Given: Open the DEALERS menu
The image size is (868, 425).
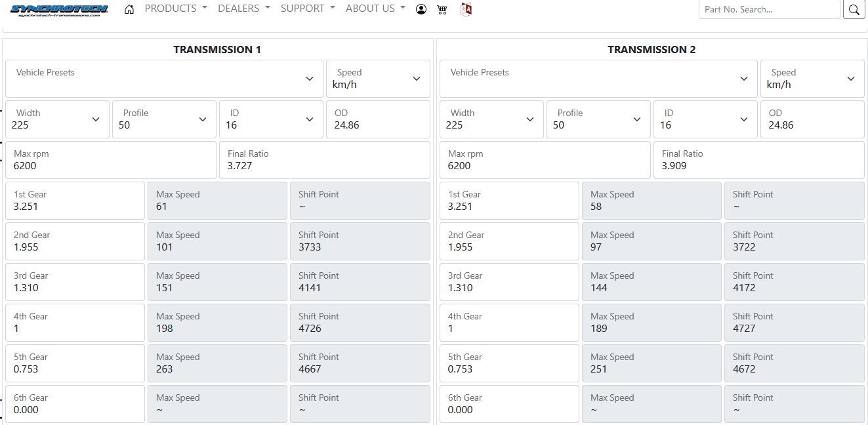Looking at the screenshot, I should (243, 9).
